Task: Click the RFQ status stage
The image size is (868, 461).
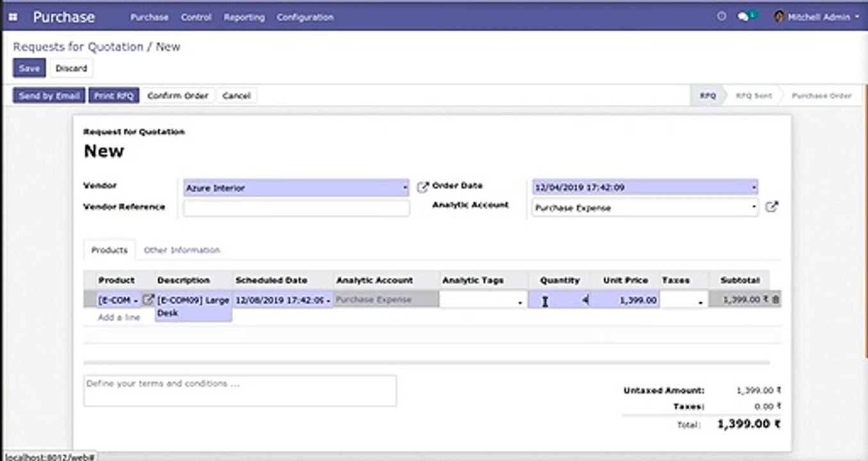Action: coord(708,95)
